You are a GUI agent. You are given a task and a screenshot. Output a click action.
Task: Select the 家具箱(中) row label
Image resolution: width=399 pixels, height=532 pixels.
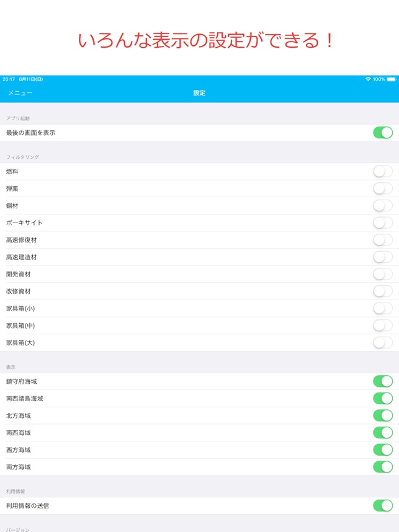point(20,326)
